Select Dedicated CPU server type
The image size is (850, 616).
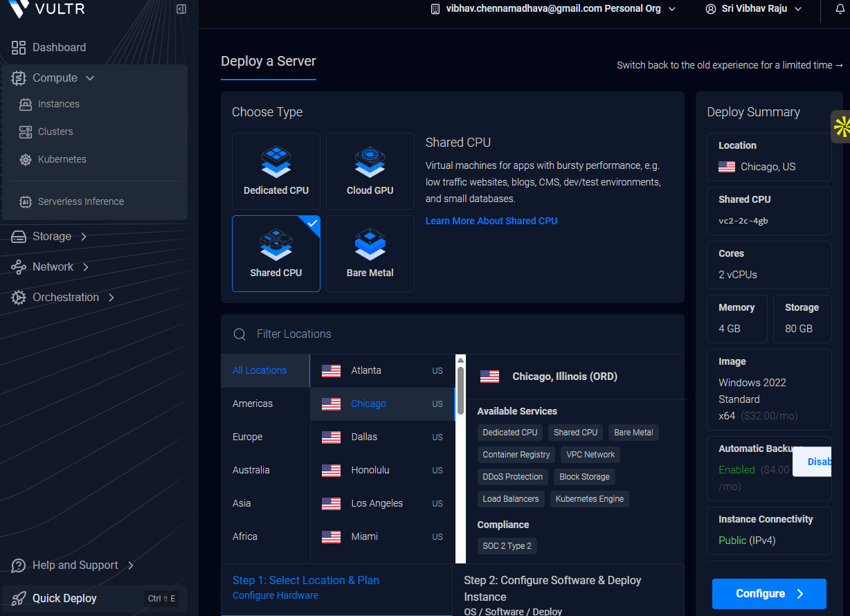pyautogui.click(x=276, y=171)
